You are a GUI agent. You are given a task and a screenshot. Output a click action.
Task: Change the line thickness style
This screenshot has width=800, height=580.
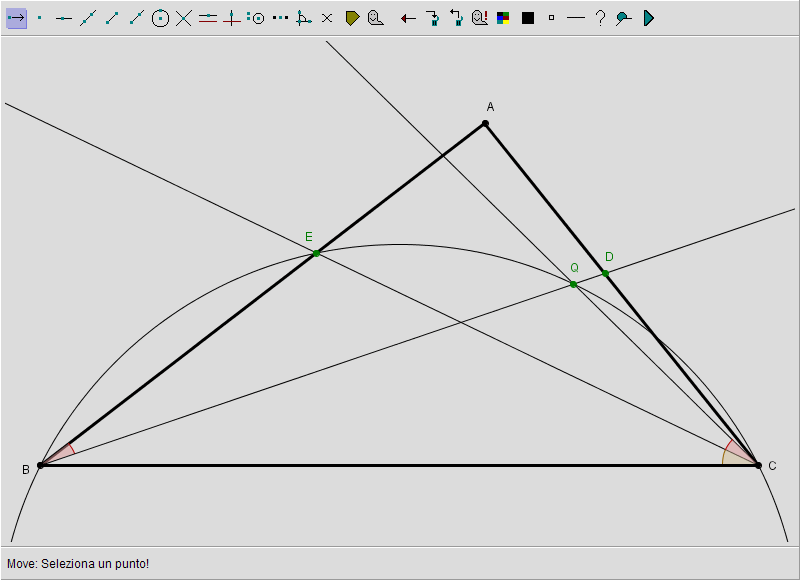pos(576,18)
